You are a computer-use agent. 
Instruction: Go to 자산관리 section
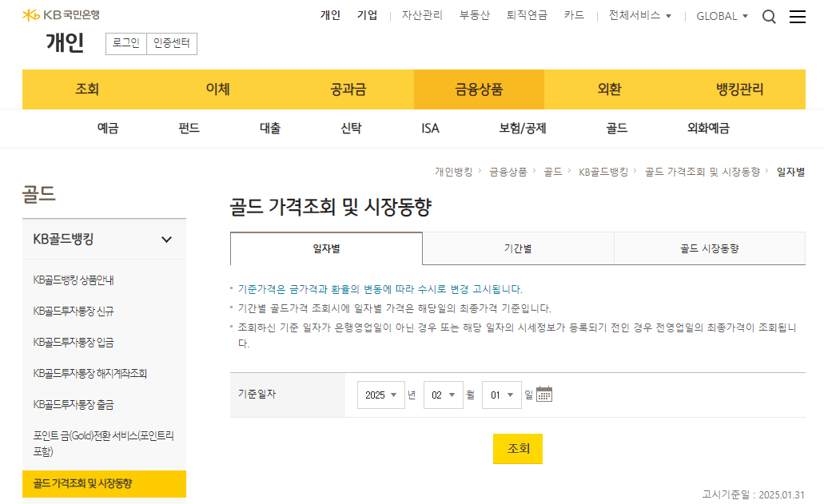[422, 16]
